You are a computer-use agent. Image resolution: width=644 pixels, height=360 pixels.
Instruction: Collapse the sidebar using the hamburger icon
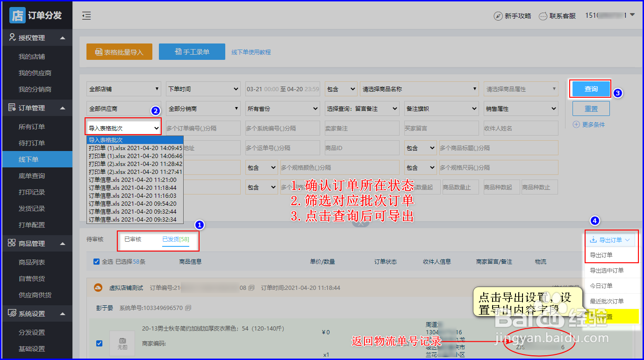(x=86, y=15)
